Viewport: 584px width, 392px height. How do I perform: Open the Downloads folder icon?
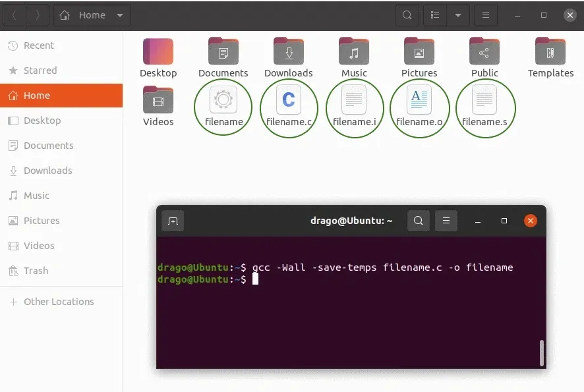[x=289, y=51]
